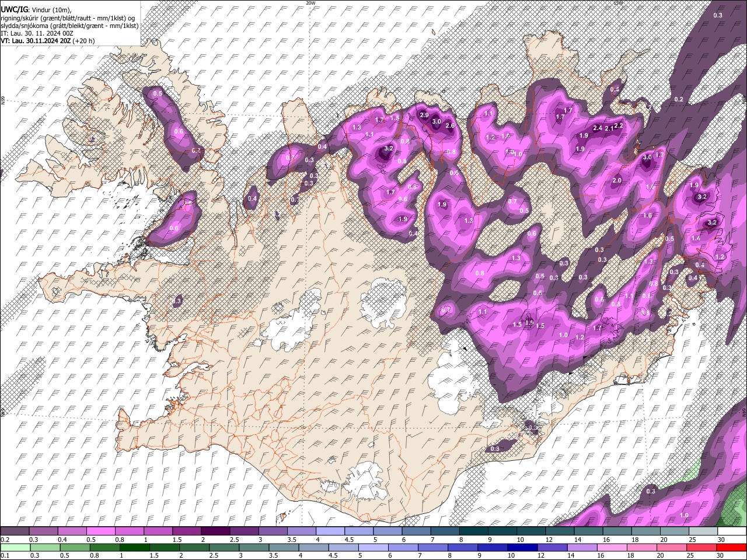Click the '2.4' precipitation value on the map

(598, 128)
